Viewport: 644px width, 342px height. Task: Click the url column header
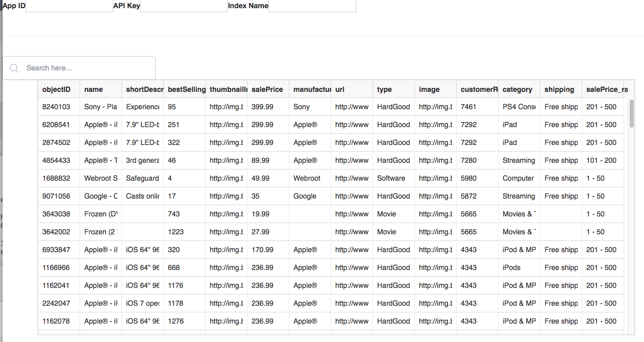pyautogui.click(x=352, y=89)
